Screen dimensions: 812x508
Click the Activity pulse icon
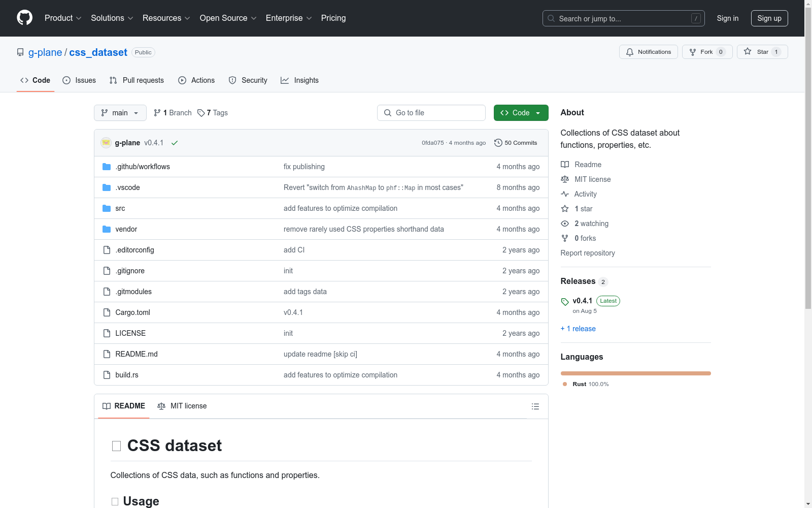tap(565, 194)
